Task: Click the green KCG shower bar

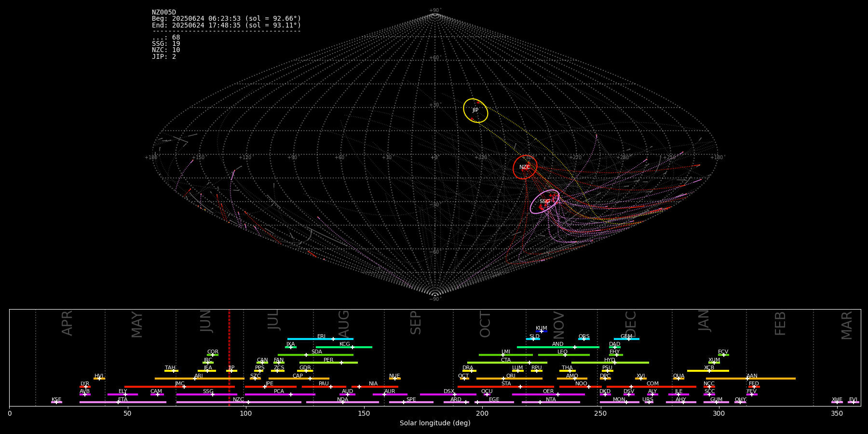Action: tap(344, 347)
